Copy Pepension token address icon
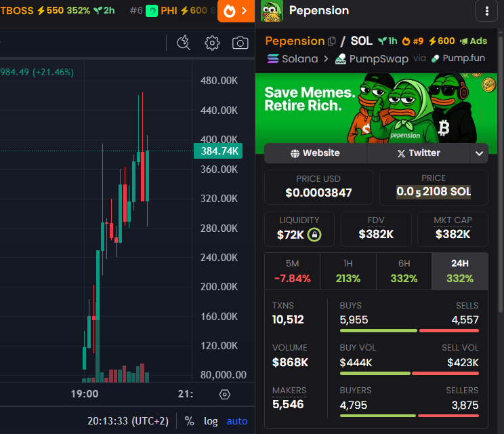This screenshot has height=434, width=504. click(x=332, y=41)
